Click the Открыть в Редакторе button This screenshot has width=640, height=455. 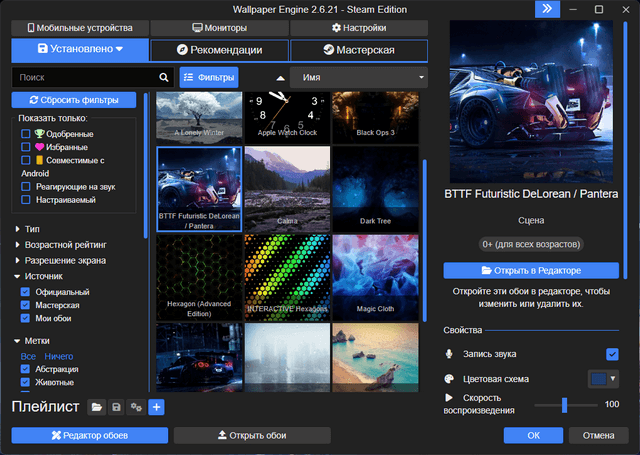(531, 270)
